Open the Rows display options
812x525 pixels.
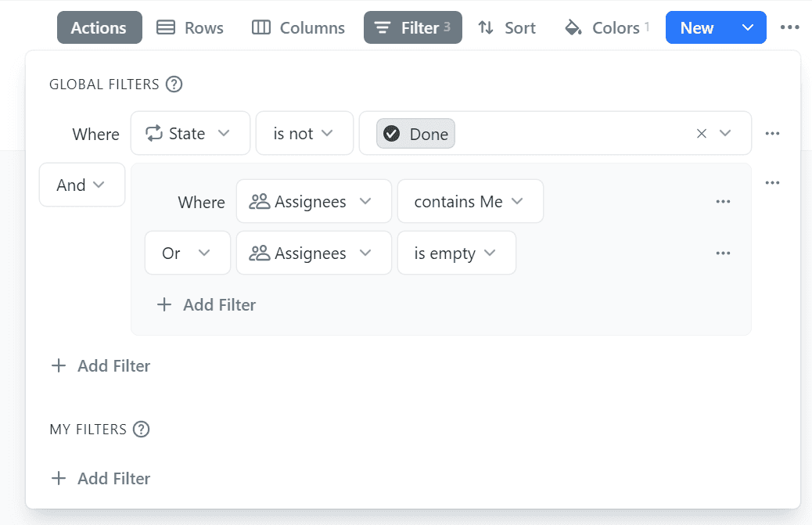tap(190, 27)
